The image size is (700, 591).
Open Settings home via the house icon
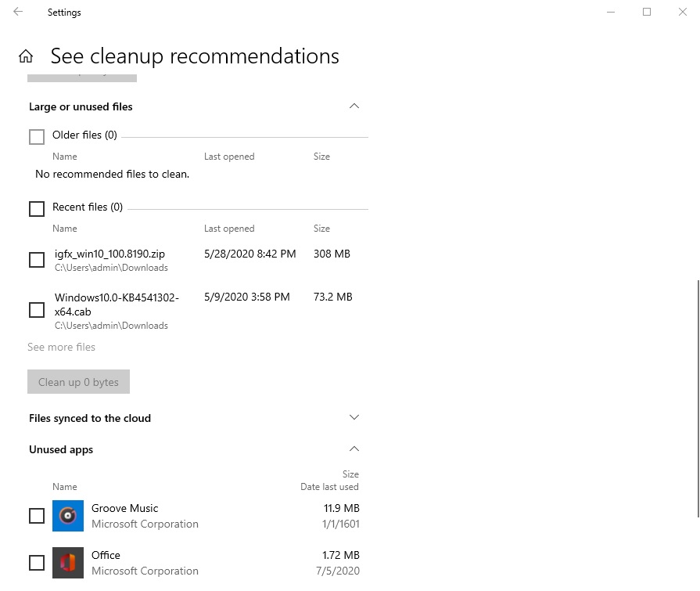[x=26, y=56]
